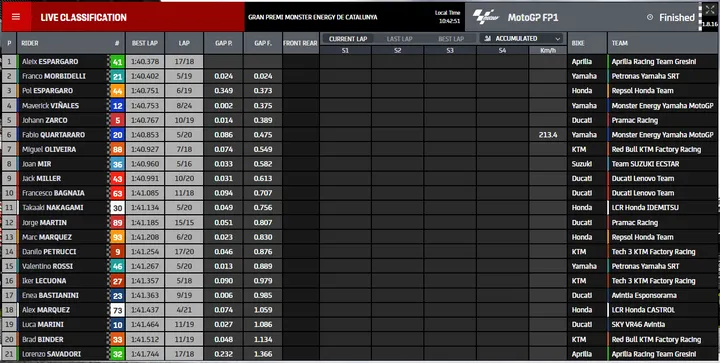Click number badge 88 of Oliveira
This screenshot has height=363, width=720.
[118, 150]
